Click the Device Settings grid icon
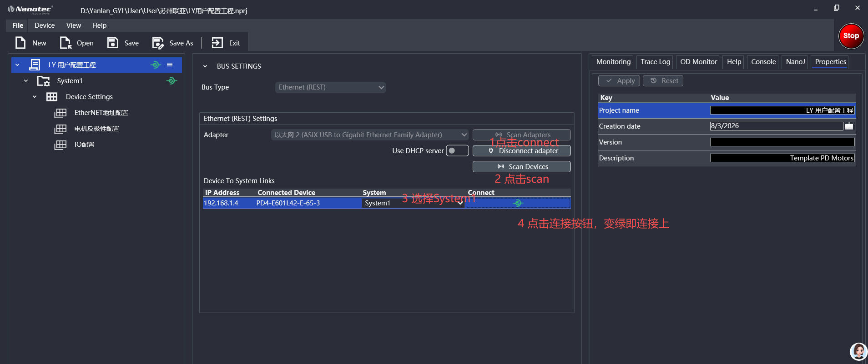 pos(52,97)
